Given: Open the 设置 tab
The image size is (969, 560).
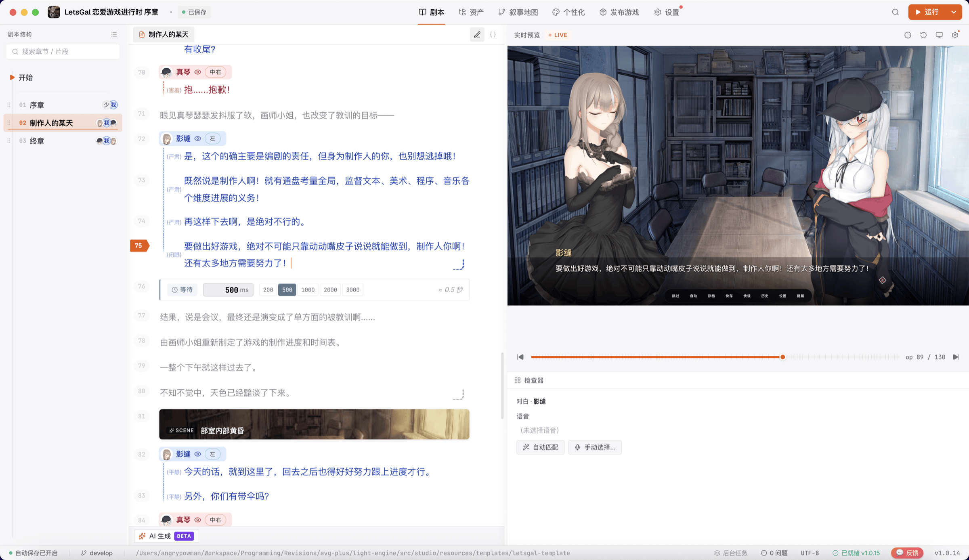Looking at the screenshot, I should pos(667,12).
